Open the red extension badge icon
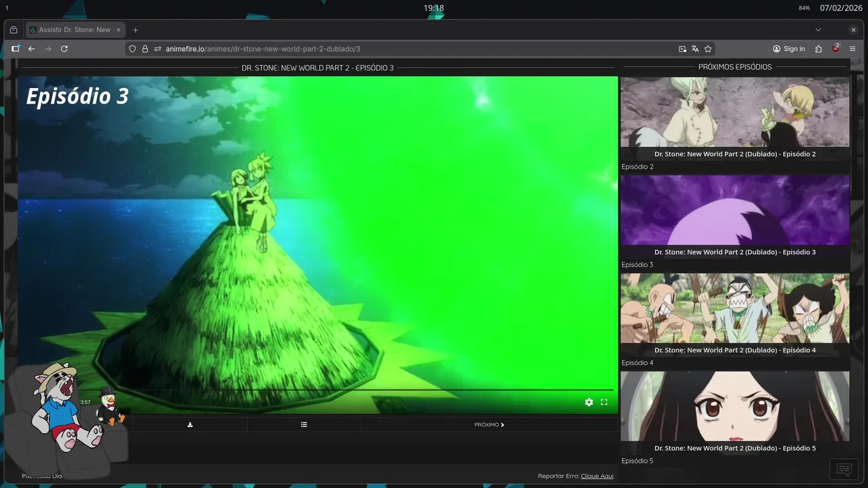The width and height of the screenshot is (868, 488). 835,48
